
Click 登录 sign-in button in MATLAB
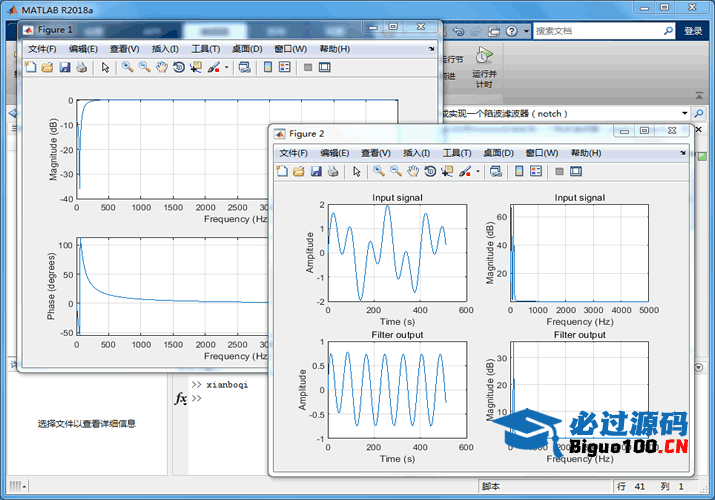(693, 31)
